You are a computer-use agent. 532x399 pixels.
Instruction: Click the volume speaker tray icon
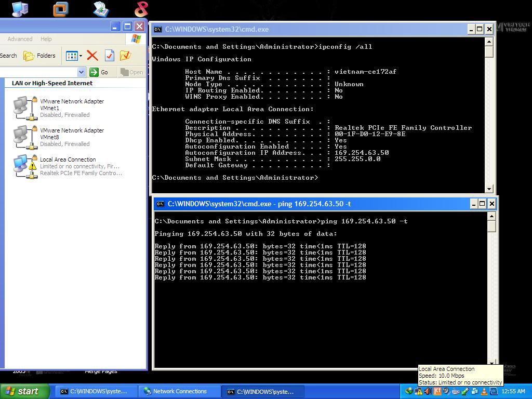point(428,391)
